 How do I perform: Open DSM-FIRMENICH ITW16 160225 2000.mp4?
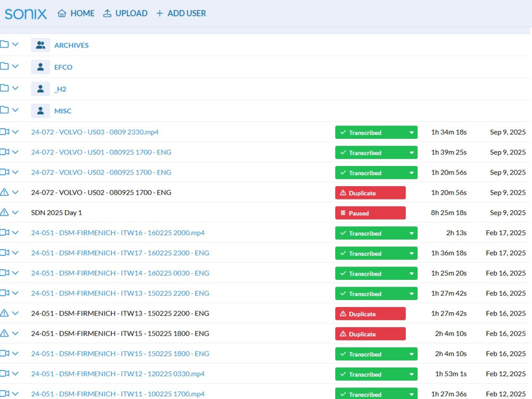point(118,233)
